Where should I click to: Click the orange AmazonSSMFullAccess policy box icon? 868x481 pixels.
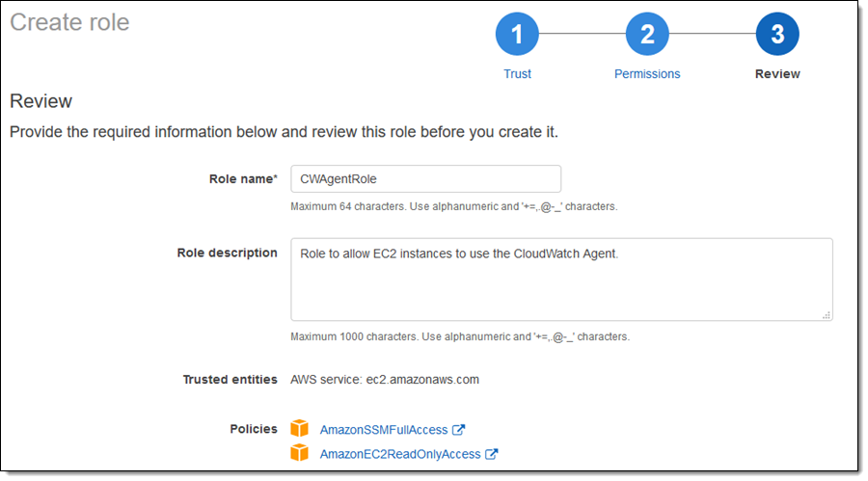[x=300, y=429]
